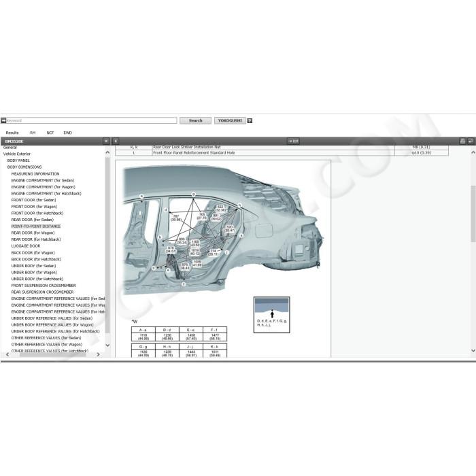Open REAR DOOR (for Wagon)
The image size is (476, 476).
point(33,233)
